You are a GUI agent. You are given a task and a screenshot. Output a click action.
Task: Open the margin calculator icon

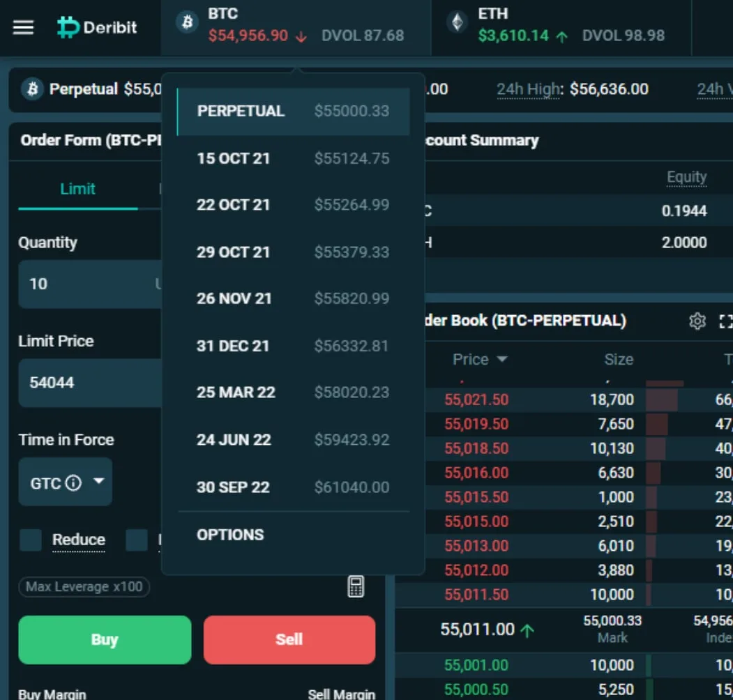point(356,586)
